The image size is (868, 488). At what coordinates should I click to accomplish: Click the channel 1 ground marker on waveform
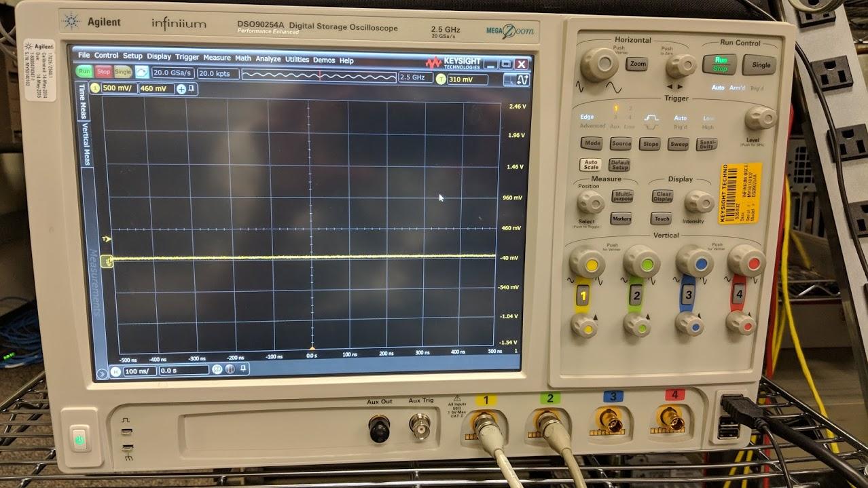click(x=107, y=261)
